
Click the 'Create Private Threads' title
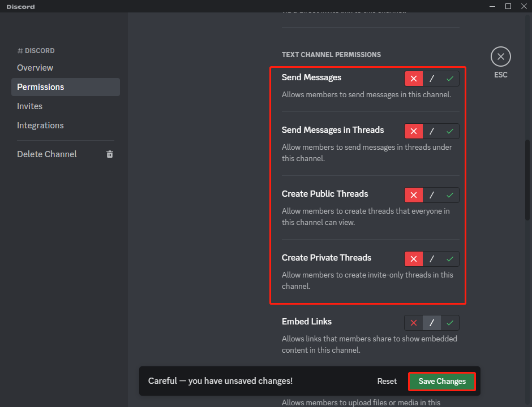327,258
